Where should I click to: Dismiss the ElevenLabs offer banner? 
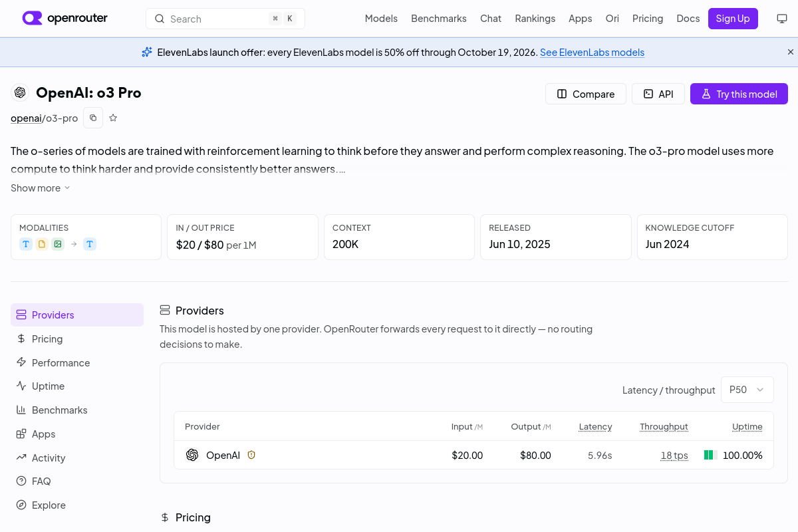(790, 52)
